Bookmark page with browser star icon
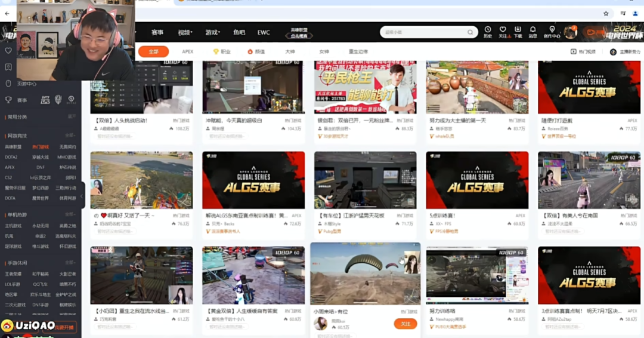Screen dimensions: 644x338 point(606,14)
